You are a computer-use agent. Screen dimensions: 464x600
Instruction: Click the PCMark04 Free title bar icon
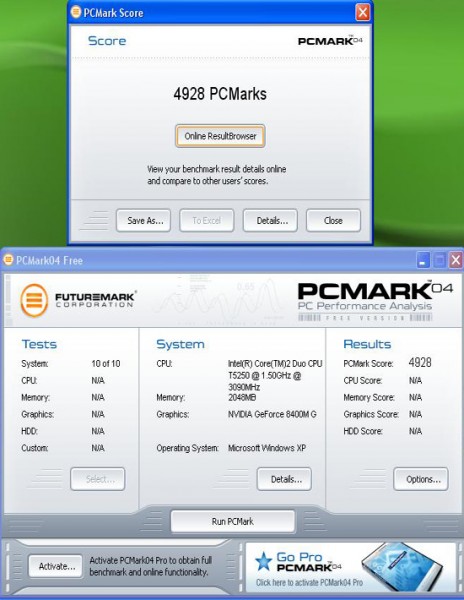pos(8,260)
